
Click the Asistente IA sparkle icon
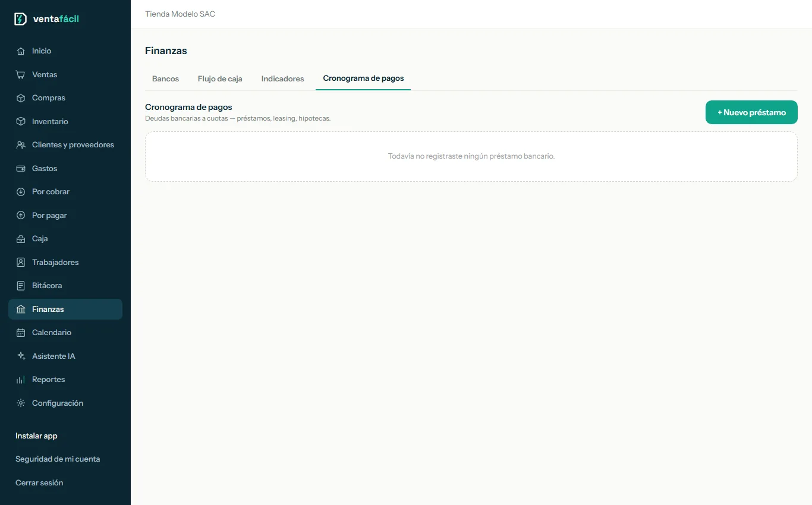pos(21,356)
